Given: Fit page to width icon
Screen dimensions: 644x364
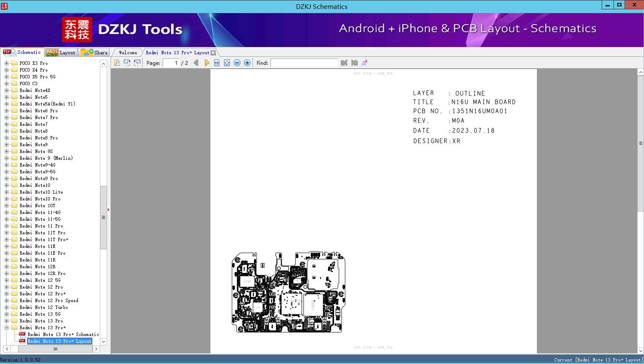Looking at the screenshot, I should click(x=217, y=63).
